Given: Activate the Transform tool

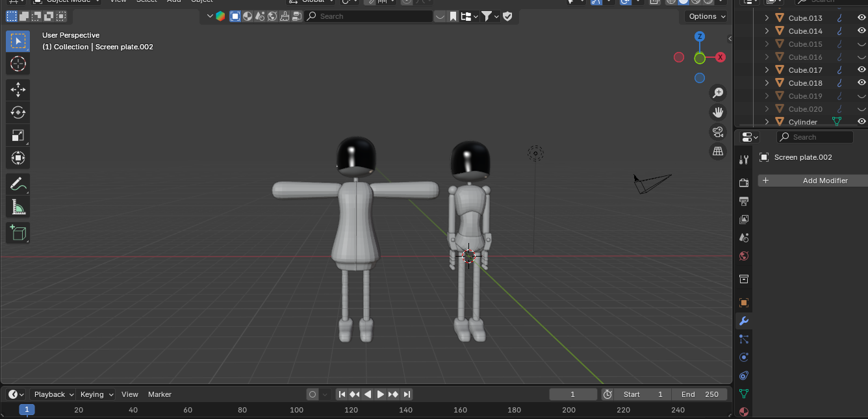Looking at the screenshot, I should click(x=18, y=158).
